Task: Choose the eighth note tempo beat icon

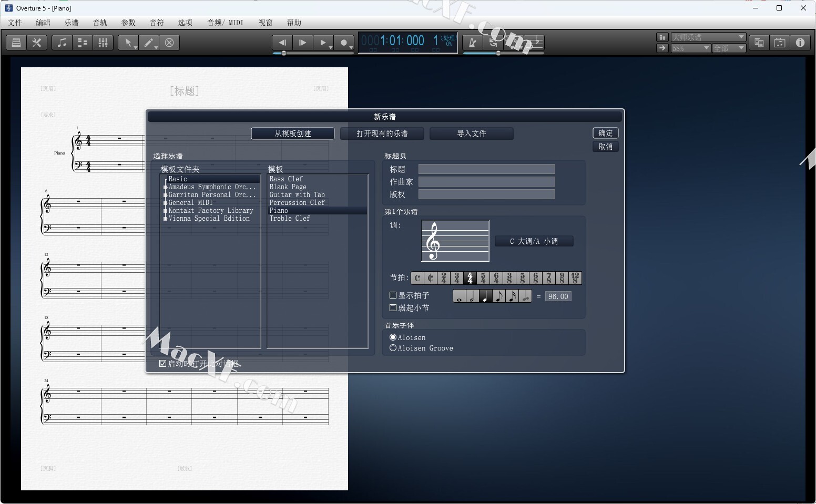Action: (498, 296)
